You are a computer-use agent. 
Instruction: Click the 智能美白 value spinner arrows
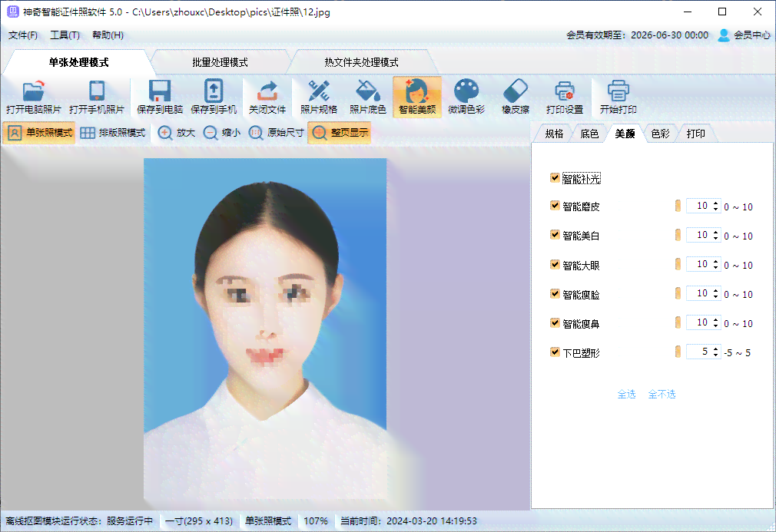(x=715, y=236)
